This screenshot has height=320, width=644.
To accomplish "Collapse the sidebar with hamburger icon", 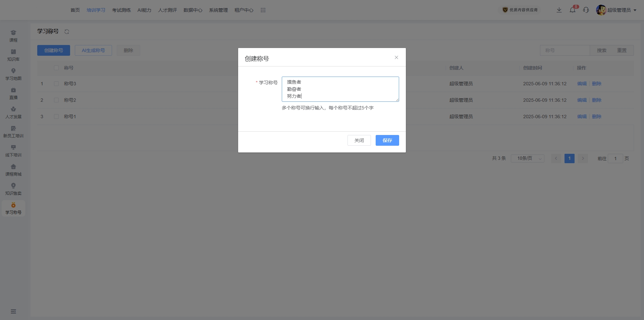I will point(13,312).
